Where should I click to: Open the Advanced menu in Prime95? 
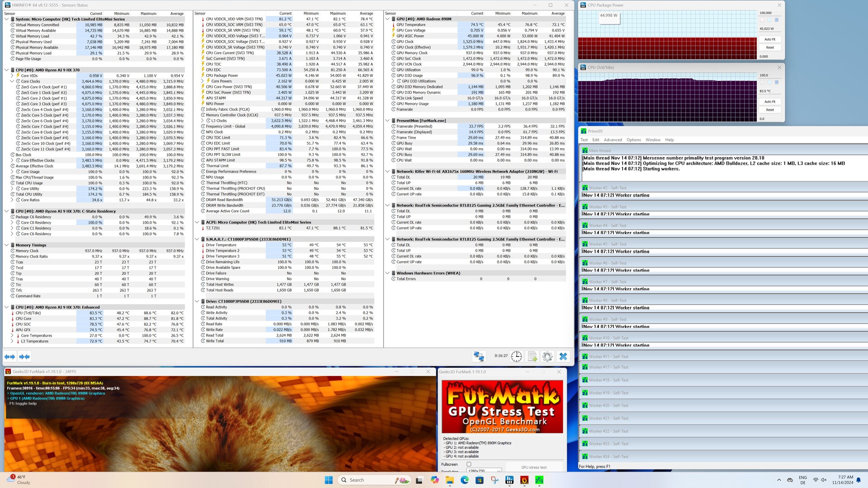click(x=613, y=140)
